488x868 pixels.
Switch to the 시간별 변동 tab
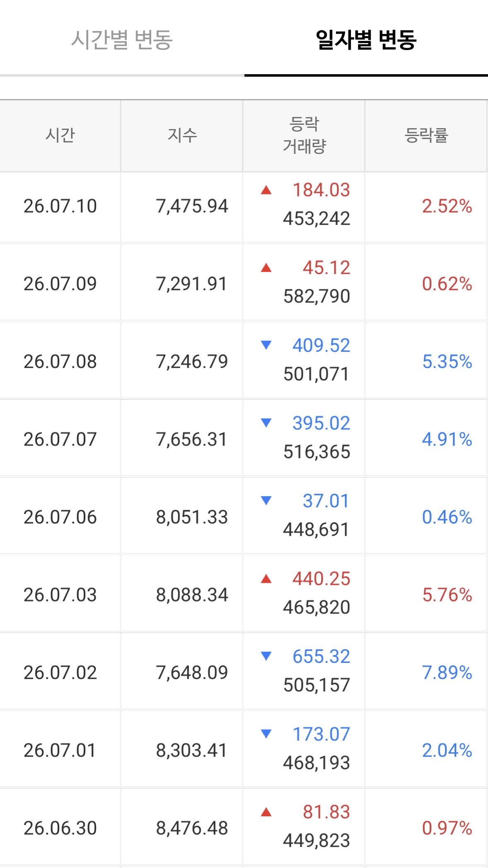[x=122, y=40]
